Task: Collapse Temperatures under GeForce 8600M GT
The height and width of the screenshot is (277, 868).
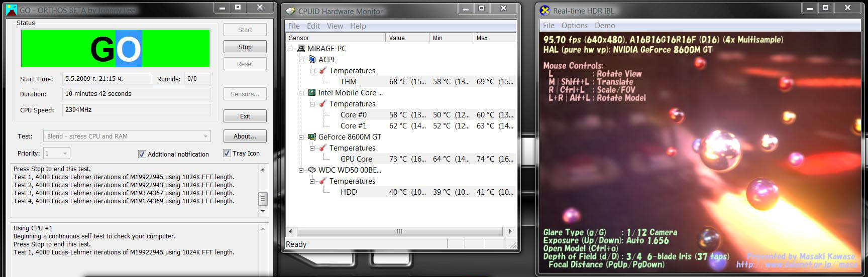Action: (312, 148)
